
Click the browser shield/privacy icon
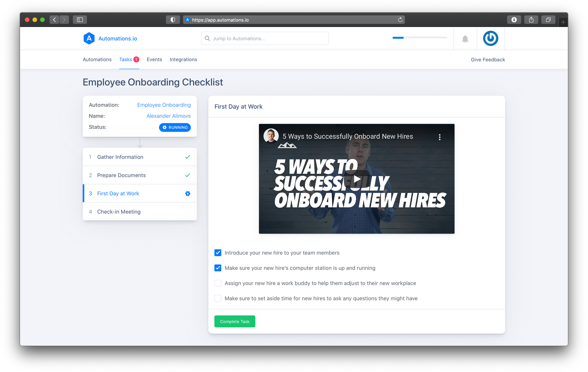pos(173,20)
